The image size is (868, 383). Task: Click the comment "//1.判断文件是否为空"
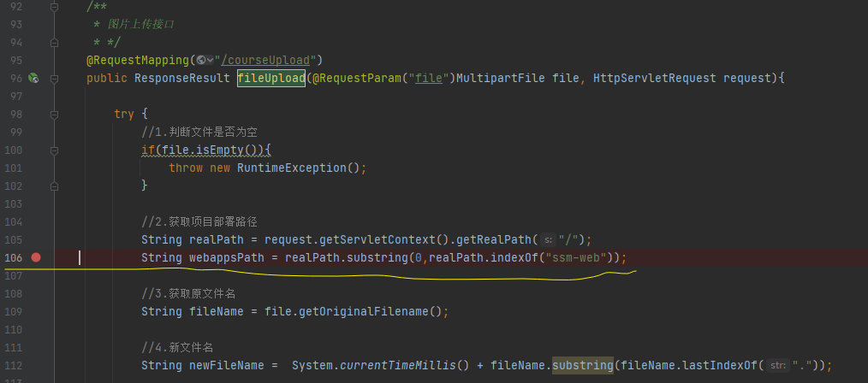(x=199, y=133)
